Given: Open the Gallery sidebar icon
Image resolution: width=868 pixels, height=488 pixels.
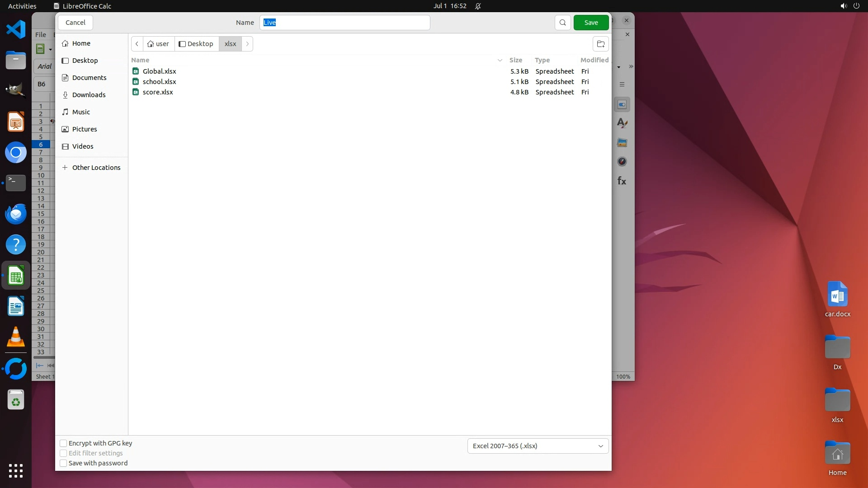Looking at the screenshot, I should click(622, 143).
